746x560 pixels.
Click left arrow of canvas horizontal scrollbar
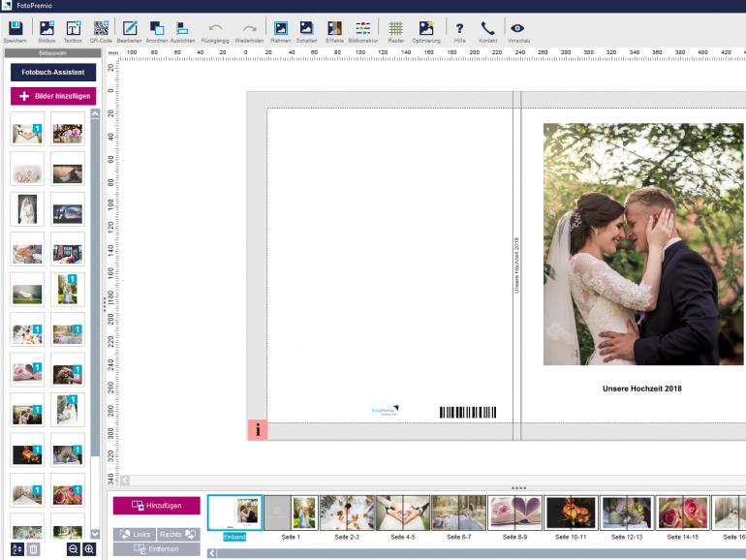coord(125,480)
